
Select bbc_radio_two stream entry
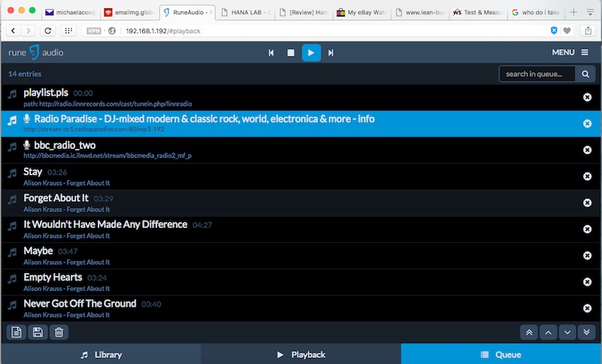[x=301, y=150]
